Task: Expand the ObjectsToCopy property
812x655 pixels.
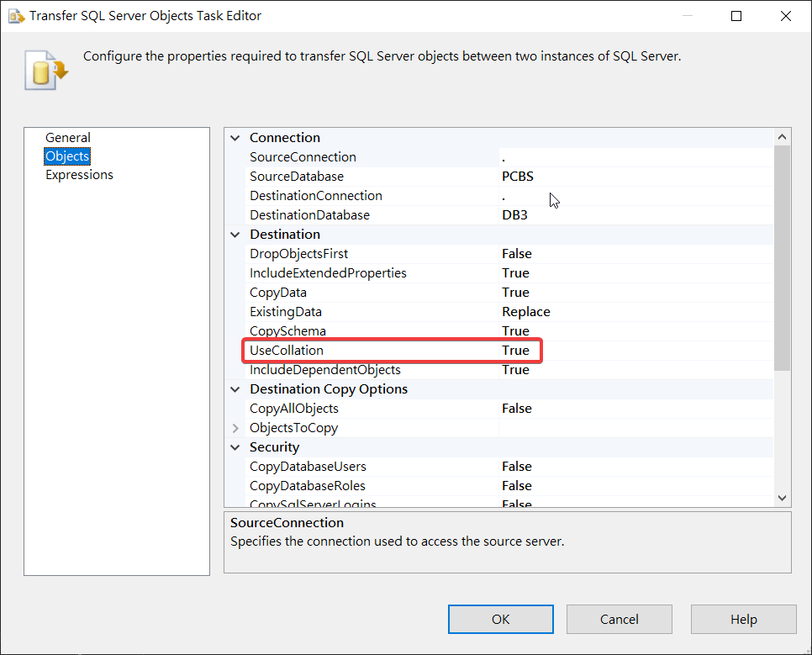Action: [235, 428]
